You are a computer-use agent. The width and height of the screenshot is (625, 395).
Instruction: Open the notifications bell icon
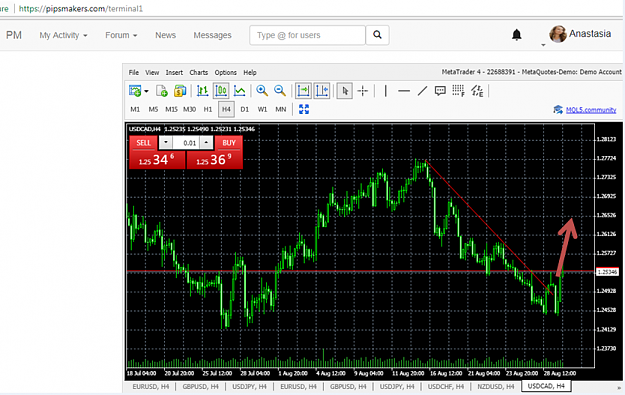pos(517,35)
